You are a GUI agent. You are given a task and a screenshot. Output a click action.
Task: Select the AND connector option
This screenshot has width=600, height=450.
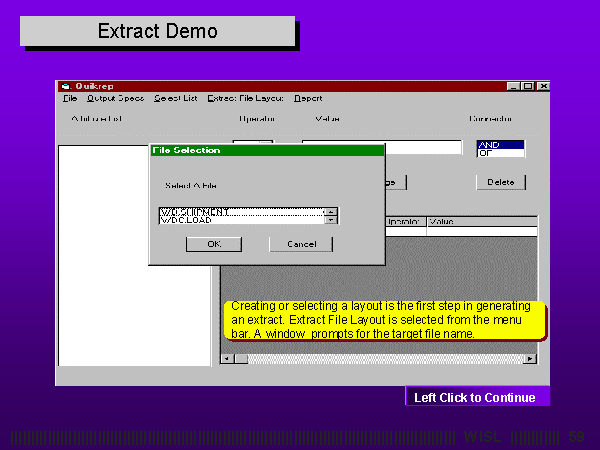click(x=500, y=145)
